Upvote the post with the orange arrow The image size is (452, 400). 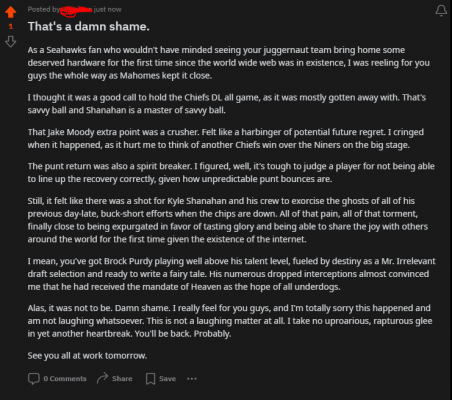tap(11, 12)
